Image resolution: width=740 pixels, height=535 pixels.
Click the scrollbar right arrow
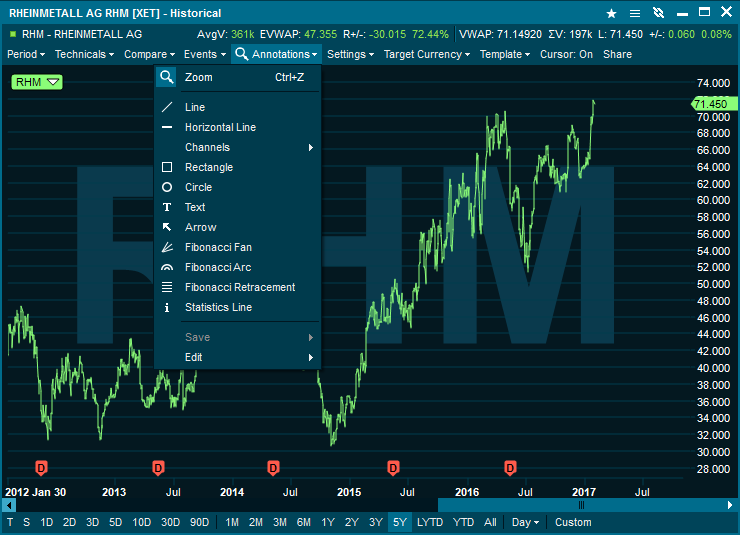(x=730, y=505)
